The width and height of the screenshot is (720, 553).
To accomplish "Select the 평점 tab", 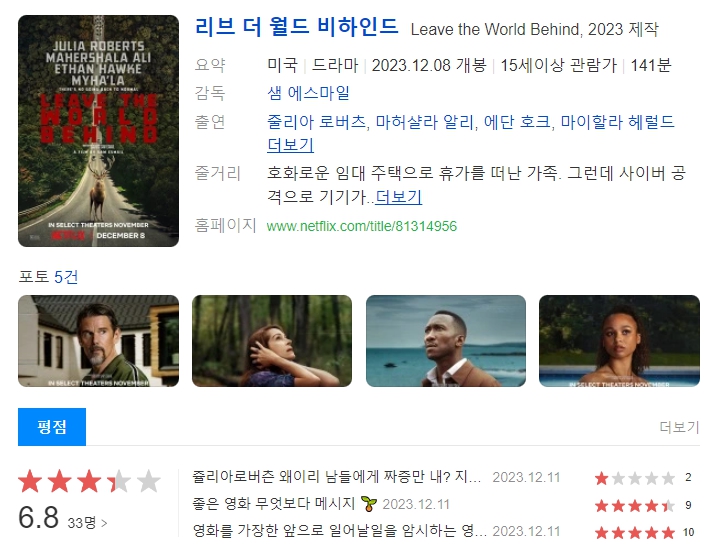I will pyautogui.click(x=52, y=427).
